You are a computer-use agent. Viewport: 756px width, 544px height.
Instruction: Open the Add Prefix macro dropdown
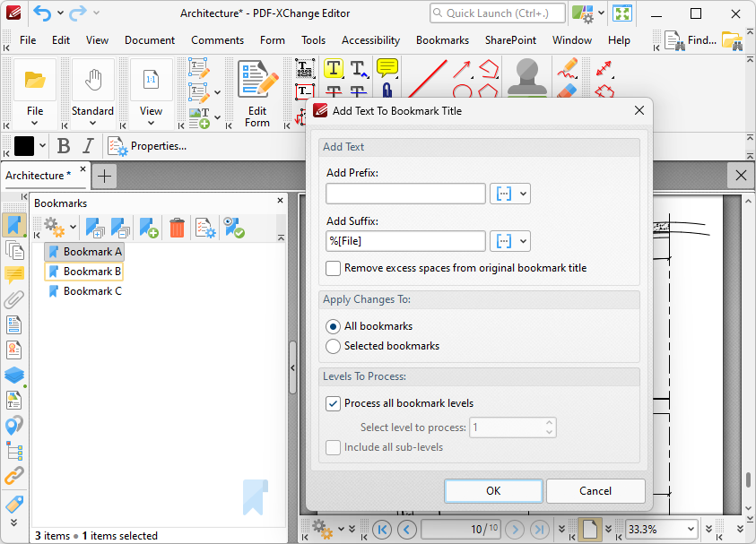(x=510, y=194)
